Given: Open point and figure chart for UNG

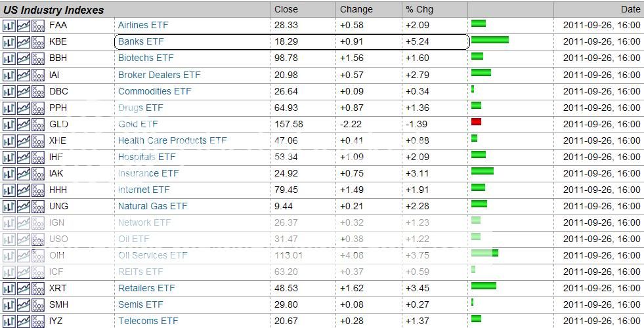Looking at the screenshot, I should (38, 206).
